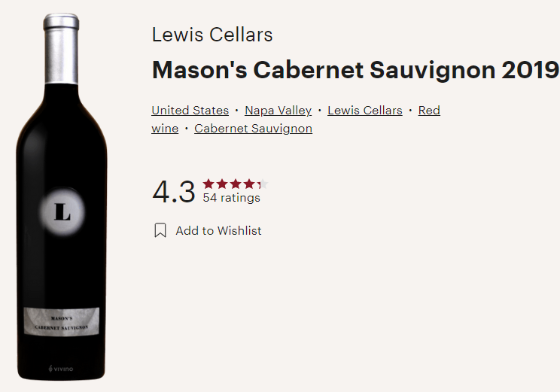Click the Mason's Cabernet Sauvignon 2019 title
The width and height of the screenshot is (560, 392).
pyautogui.click(x=355, y=70)
